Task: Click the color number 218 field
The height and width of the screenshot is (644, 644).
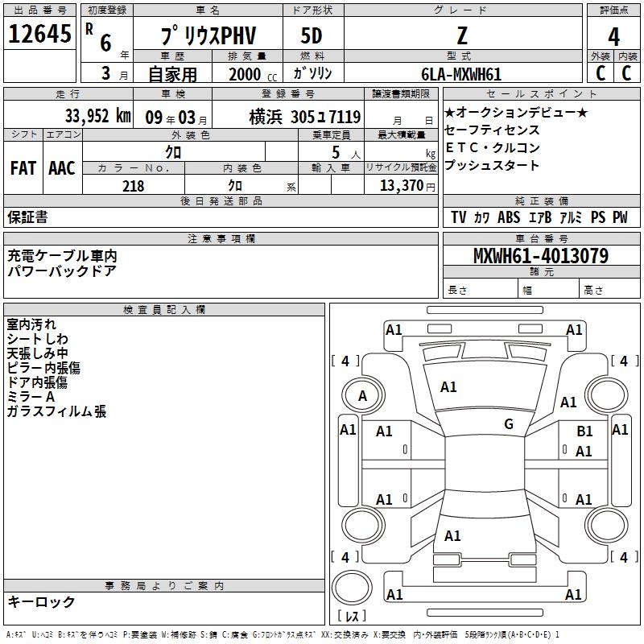Action: [x=133, y=186]
